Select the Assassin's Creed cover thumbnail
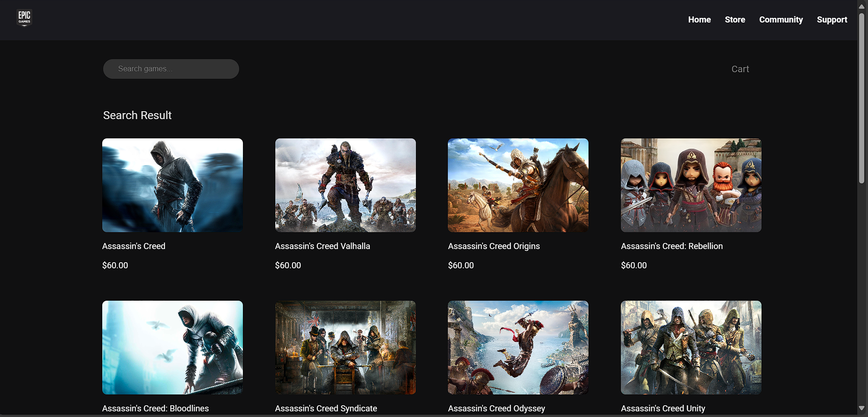The width and height of the screenshot is (868, 417). (x=173, y=185)
